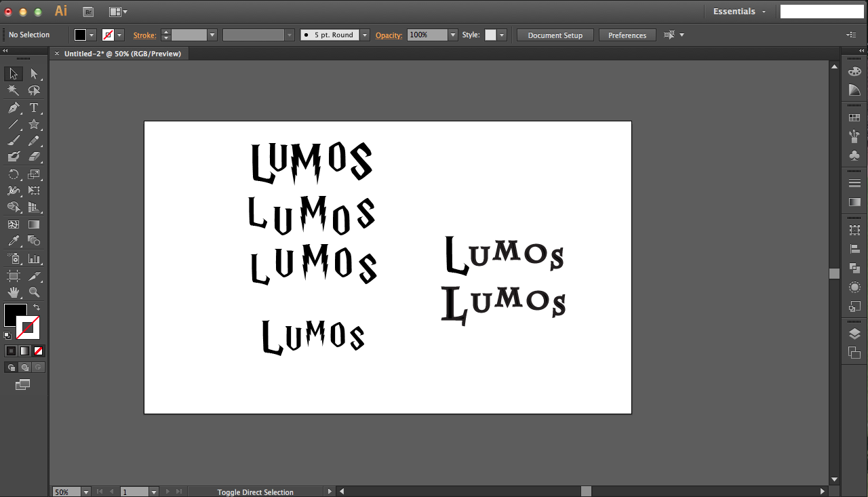The width and height of the screenshot is (868, 497).
Task: Change the screen mode
Action: pos(23,384)
